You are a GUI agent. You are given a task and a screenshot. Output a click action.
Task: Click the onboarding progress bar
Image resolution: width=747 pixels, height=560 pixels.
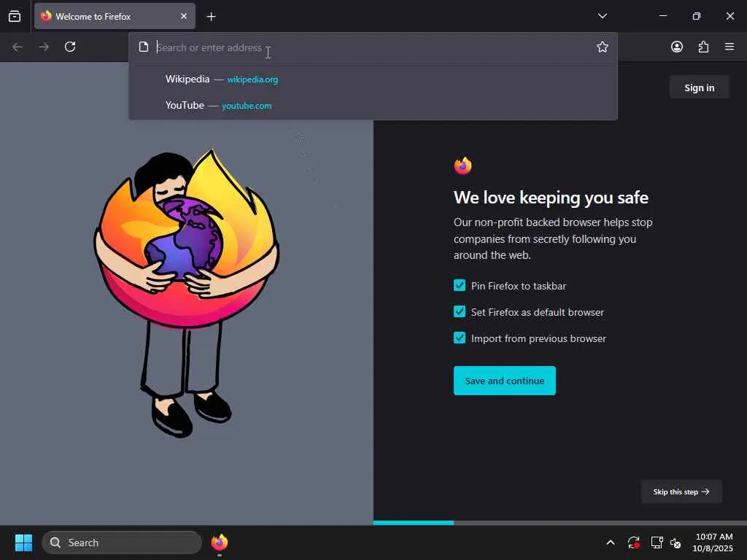tap(560, 523)
